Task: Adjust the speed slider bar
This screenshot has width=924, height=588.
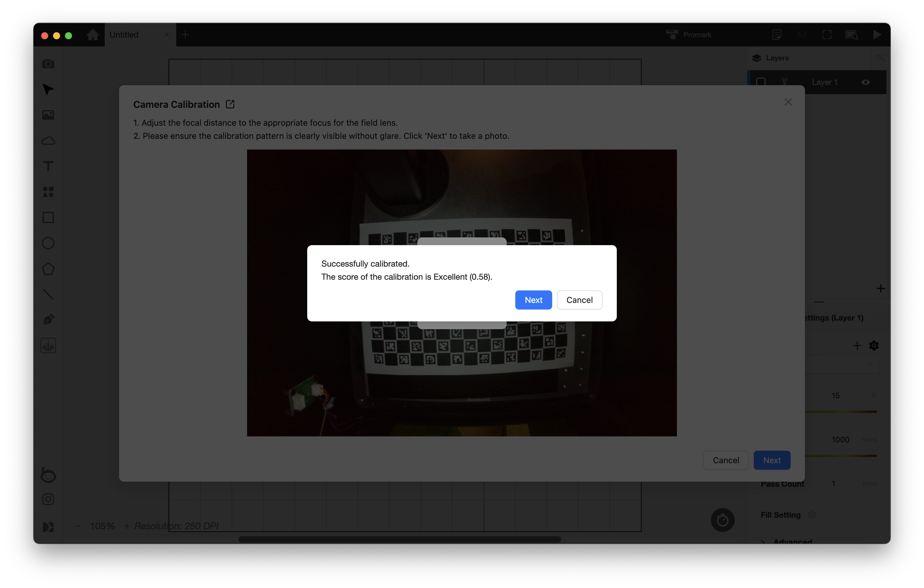Action: click(840, 456)
